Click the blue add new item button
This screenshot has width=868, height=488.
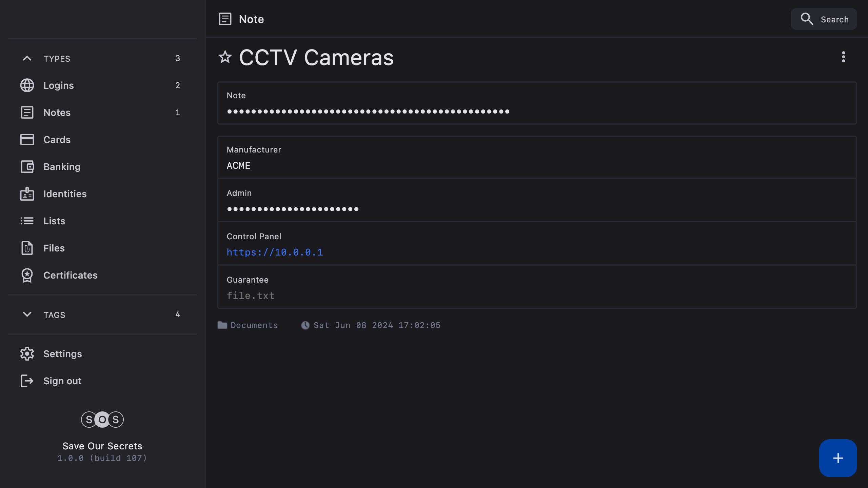tap(838, 458)
